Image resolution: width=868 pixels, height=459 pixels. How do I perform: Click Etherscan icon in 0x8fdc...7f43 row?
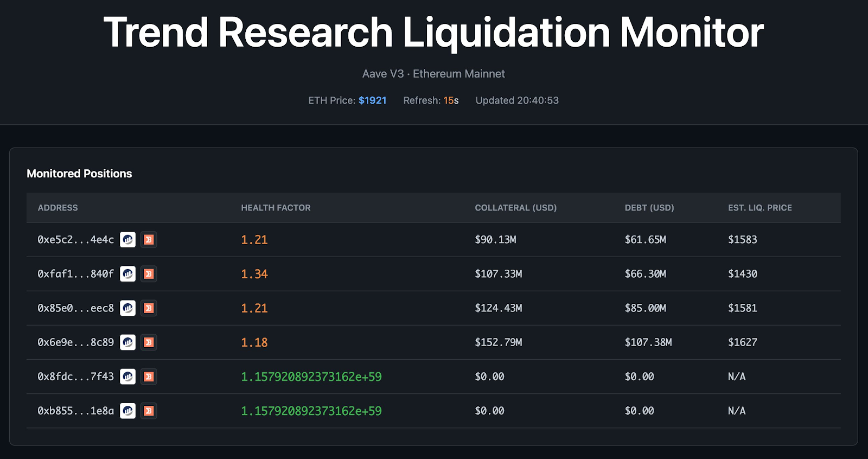pyautogui.click(x=127, y=377)
